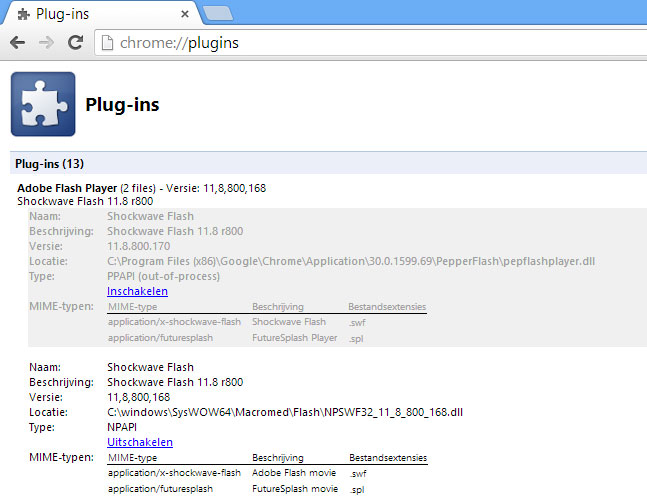Screen dimensions: 647x504
Task: Click version value 11.8.800.170
Action: (139, 246)
